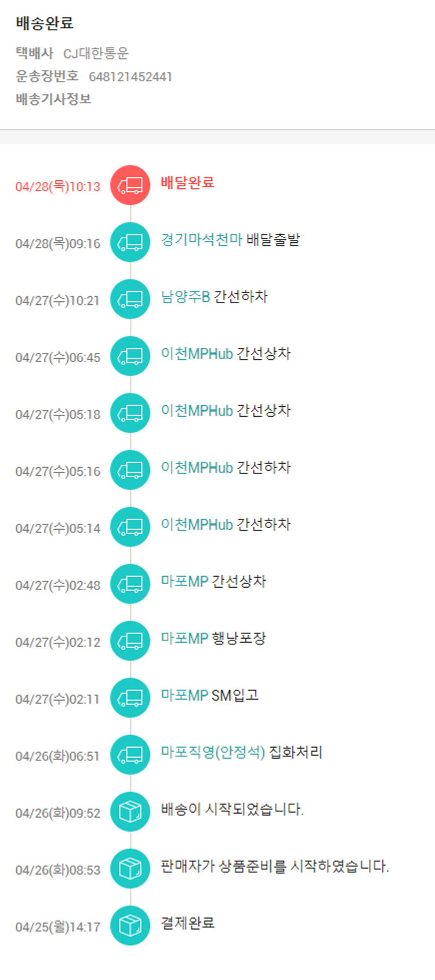Click the 04/25(월)14:17 payment timestamp
The height and width of the screenshot is (980, 435).
point(58,927)
